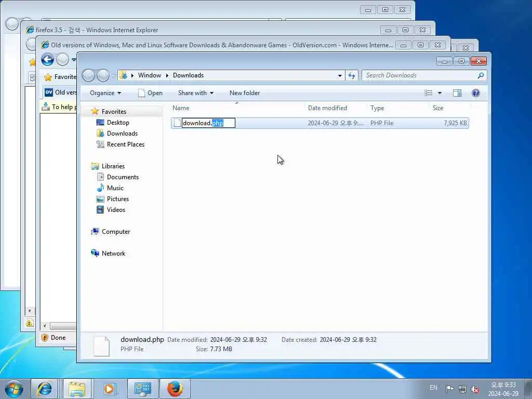Open address bar history dropdown
This screenshot has height=399, width=532.
pyautogui.click(x=340, y=76)
